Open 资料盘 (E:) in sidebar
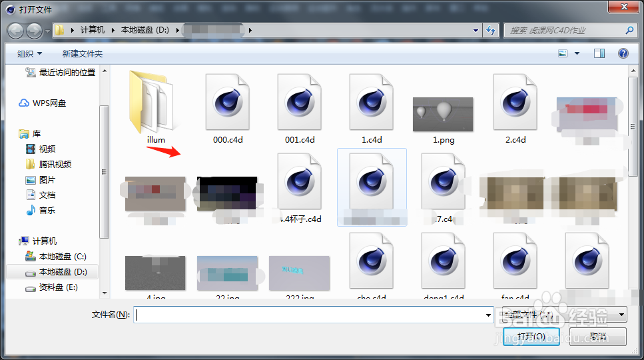 pos(51,287)
